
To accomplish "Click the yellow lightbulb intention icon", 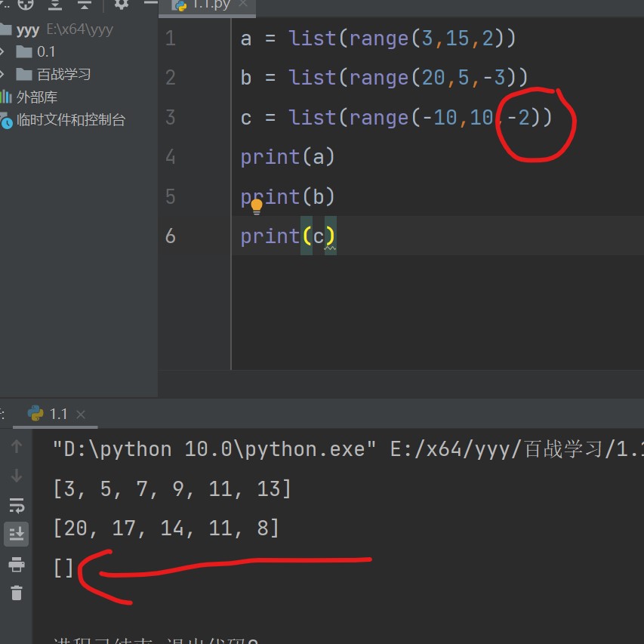I will coord(256,207).
